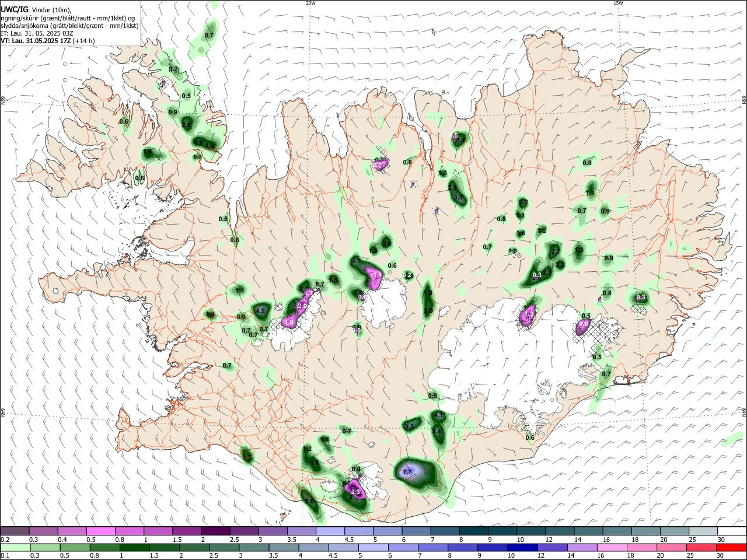This screenshot has width=747, height=560.
Task: Select the 3.3 value on the pink patch
Action: 355,492
